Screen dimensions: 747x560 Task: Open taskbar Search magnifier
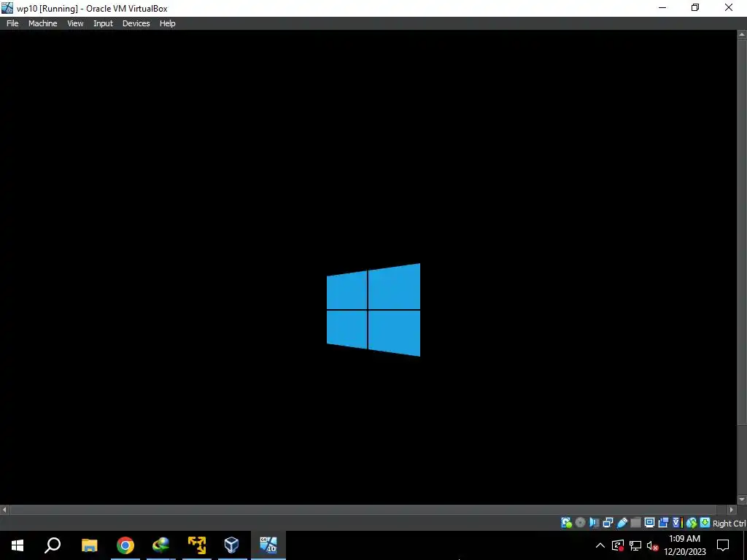click(x=53, y=545)
